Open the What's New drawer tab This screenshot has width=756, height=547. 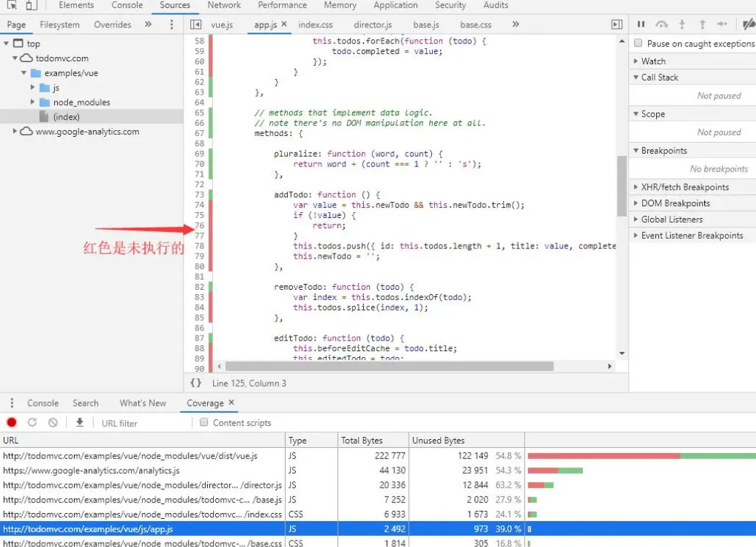[x=143, y=403]
